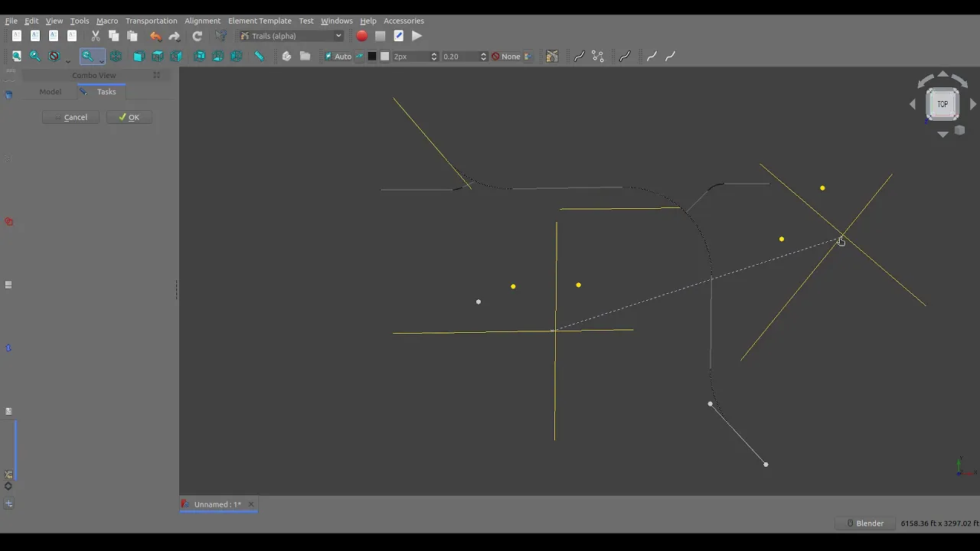Screen dimensions: 980x551
Task: Switch to the Model tab
Action: click(x=50, y=92)
